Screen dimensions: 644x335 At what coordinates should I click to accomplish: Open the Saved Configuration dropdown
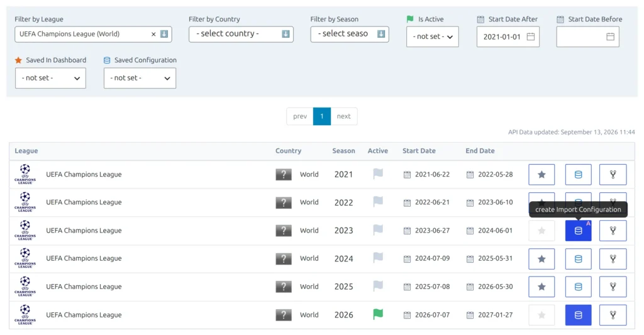(140, 78)
